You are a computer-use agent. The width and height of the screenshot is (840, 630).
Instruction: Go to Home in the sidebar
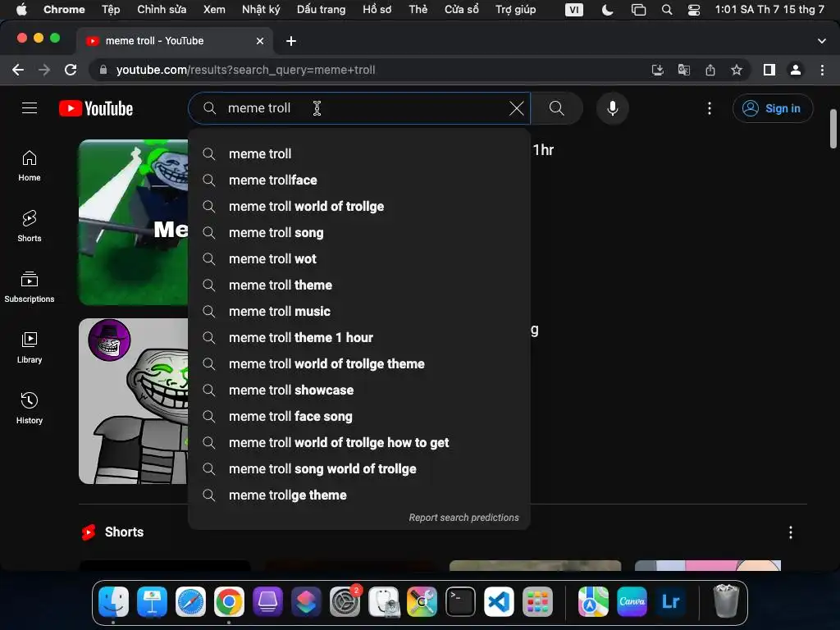coord(30,166)
